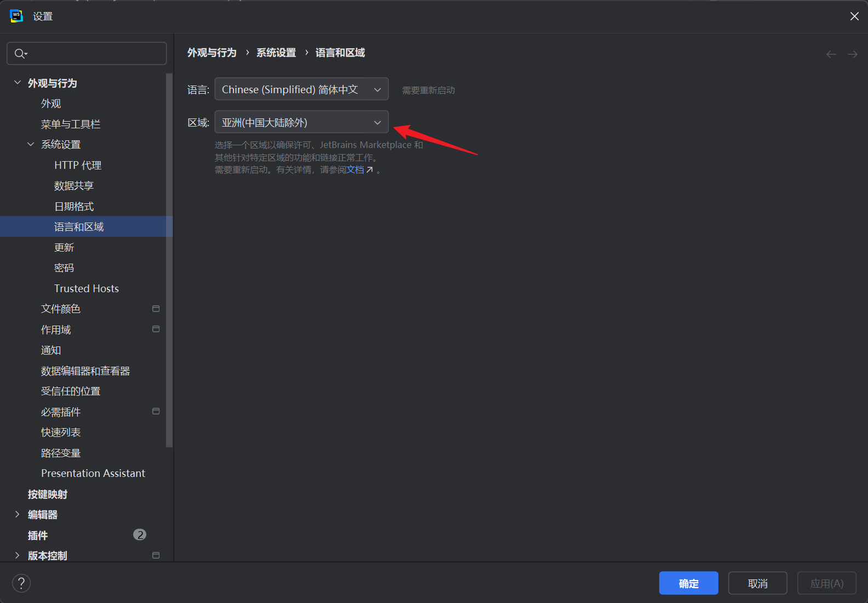Click the 语言: label
This screenshot has width=868, height=603.
click(x=198, y=89)
